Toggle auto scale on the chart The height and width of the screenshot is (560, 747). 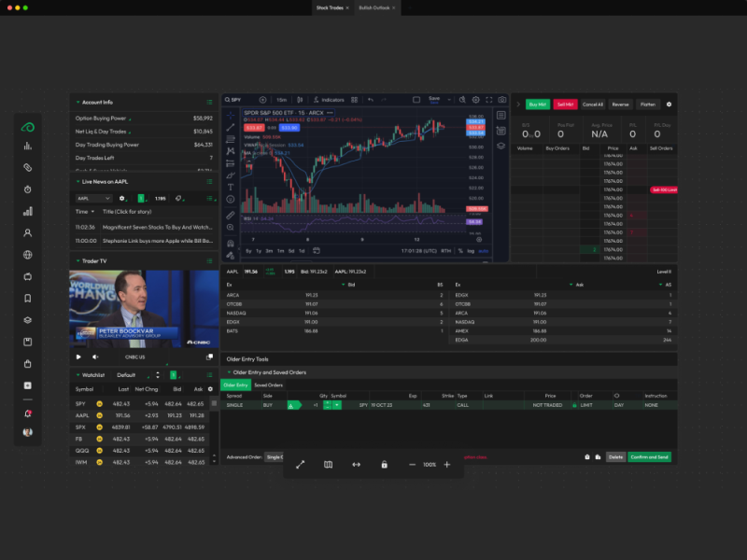pyautogui.click(x=483, y=250)
